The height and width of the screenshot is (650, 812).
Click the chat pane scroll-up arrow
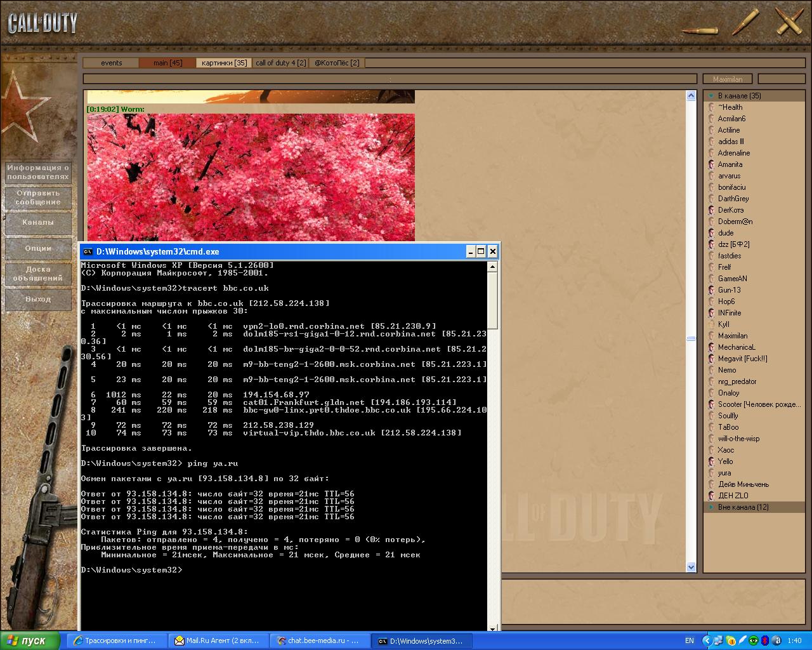point(691,96)
